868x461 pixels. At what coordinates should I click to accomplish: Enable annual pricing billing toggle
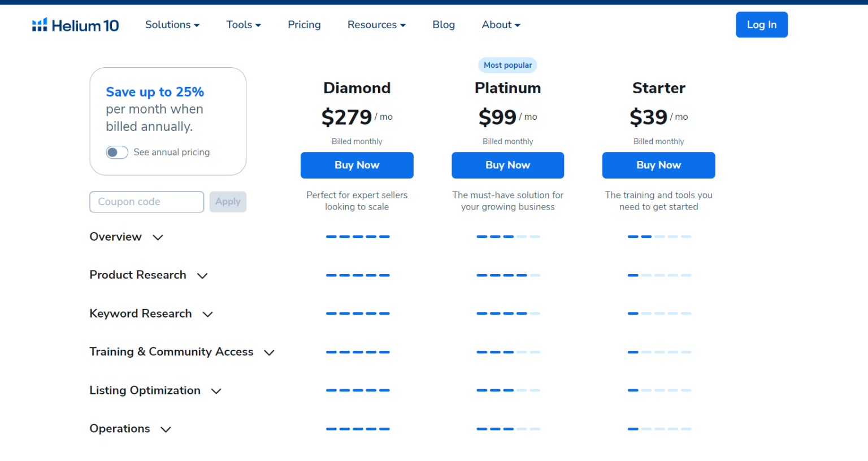(x=117, y=152)
